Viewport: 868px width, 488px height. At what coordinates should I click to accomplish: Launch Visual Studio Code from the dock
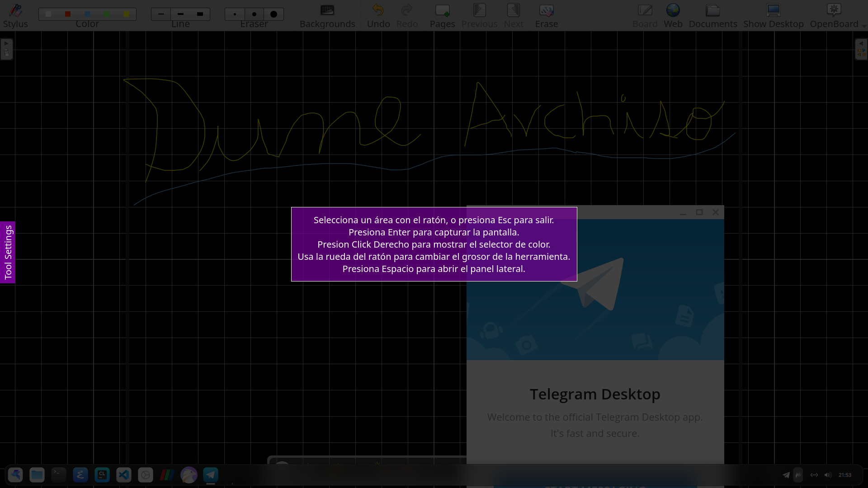pyautogui.click(x=124, y=475)
